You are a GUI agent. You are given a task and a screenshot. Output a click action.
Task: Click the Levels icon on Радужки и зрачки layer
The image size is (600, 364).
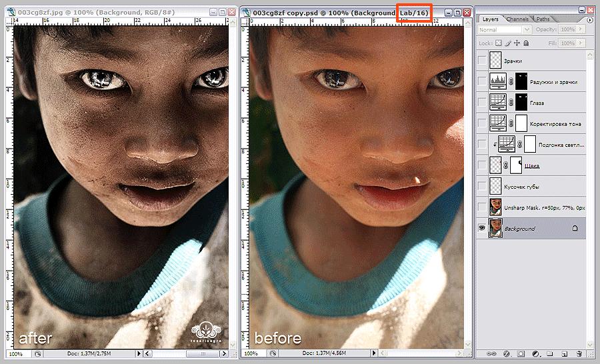pos(498,81)
